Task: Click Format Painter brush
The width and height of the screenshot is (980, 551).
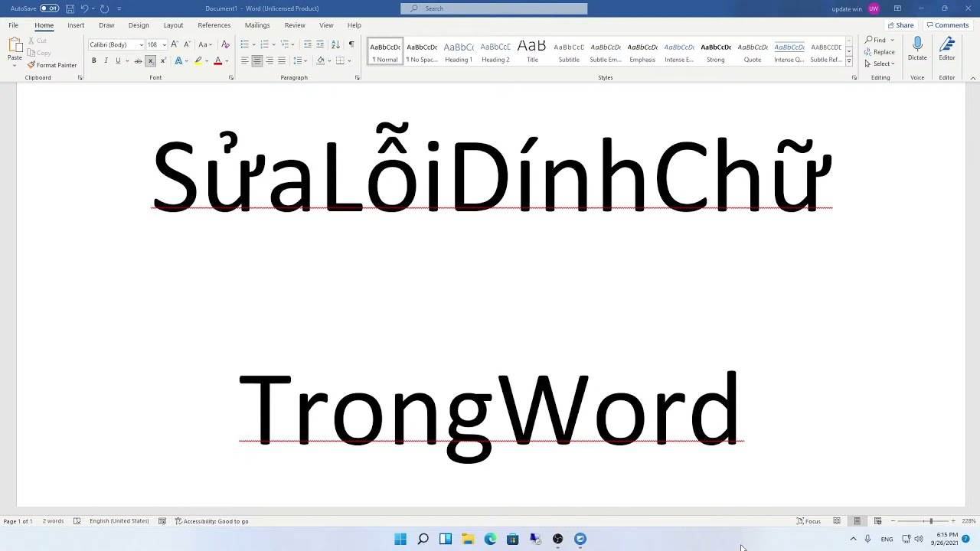Action: [52, 65]
